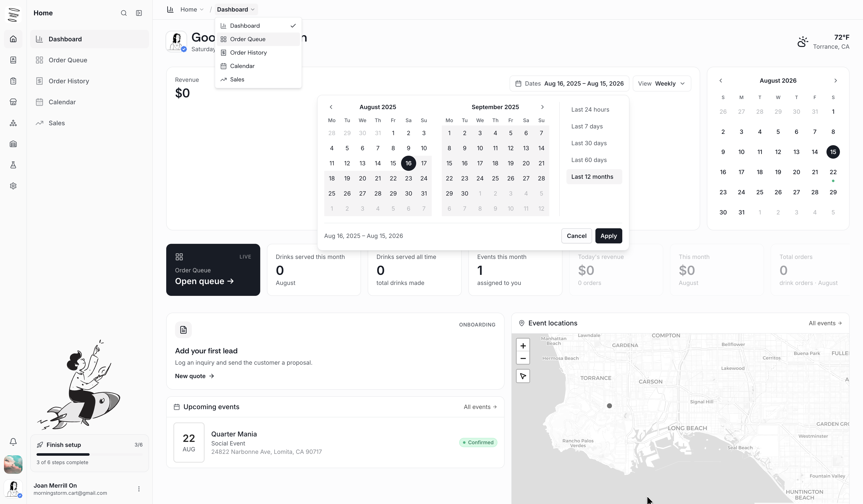
Task: Select Order Queue in dropdown menu
Action: pyautogui.click(x=258, y=39)
